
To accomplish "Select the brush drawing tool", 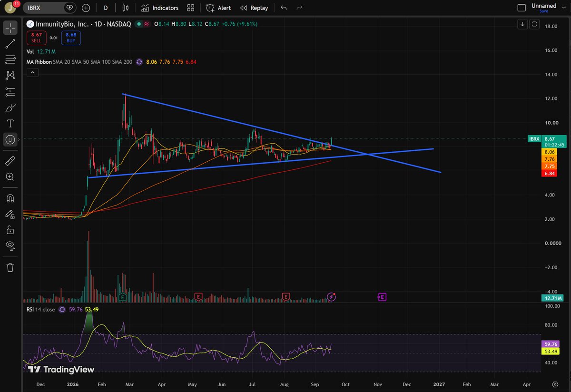I will (10, 108).
